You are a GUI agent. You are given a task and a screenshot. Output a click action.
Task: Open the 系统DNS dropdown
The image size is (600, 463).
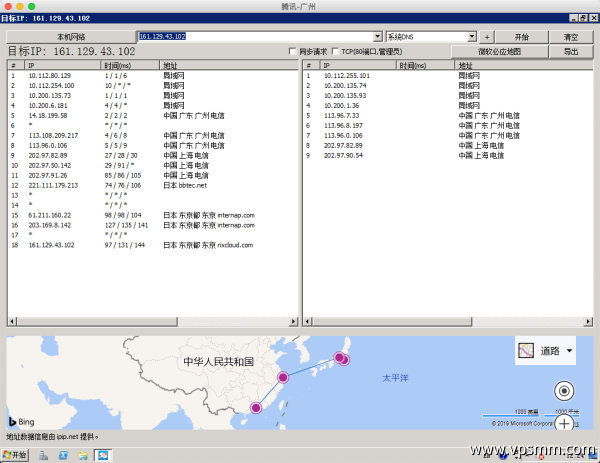coord(431,37)
